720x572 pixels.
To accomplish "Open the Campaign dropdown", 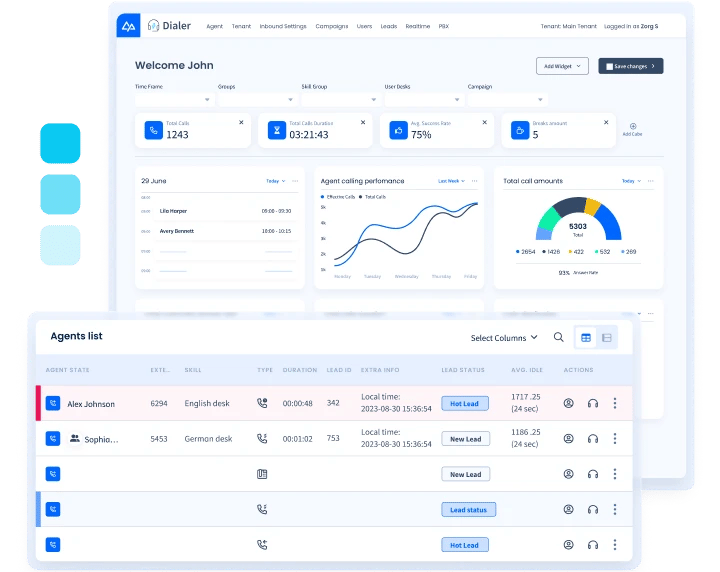I will 507,100.
